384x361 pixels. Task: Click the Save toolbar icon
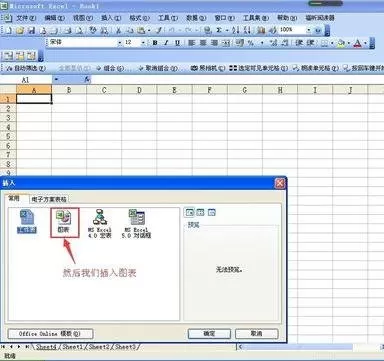pyautogui.click(x=31, y=31)
